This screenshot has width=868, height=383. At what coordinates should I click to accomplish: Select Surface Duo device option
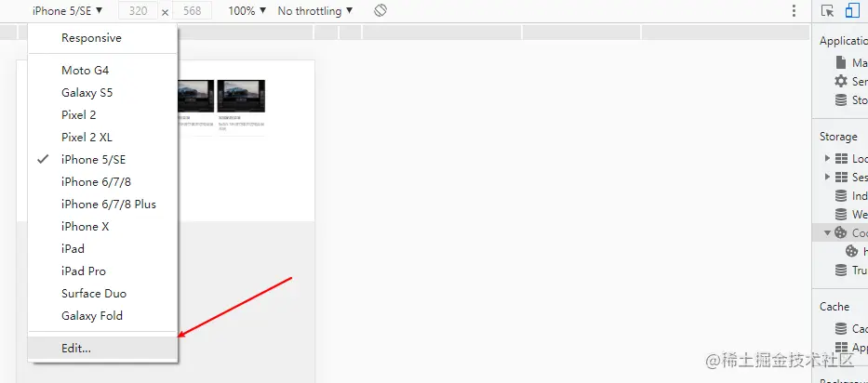103,294
